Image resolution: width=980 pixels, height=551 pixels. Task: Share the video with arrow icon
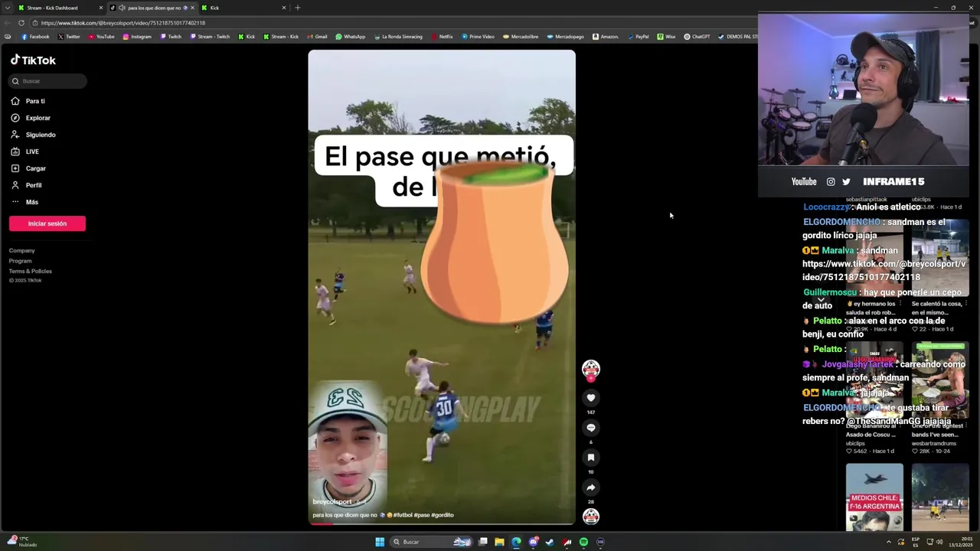pyautogui.click(x=590, y=487)
